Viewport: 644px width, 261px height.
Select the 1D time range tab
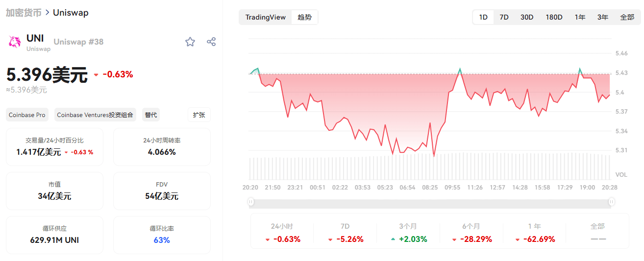point(483,17)
